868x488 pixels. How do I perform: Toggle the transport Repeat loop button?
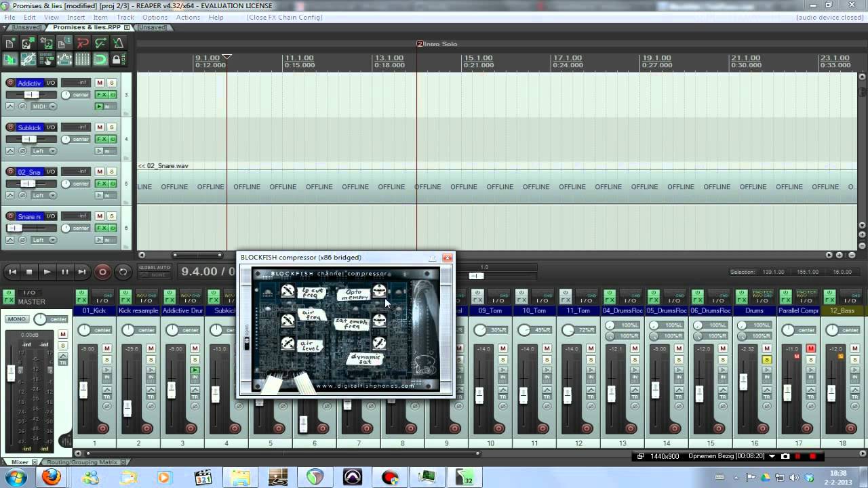(123, 272)
